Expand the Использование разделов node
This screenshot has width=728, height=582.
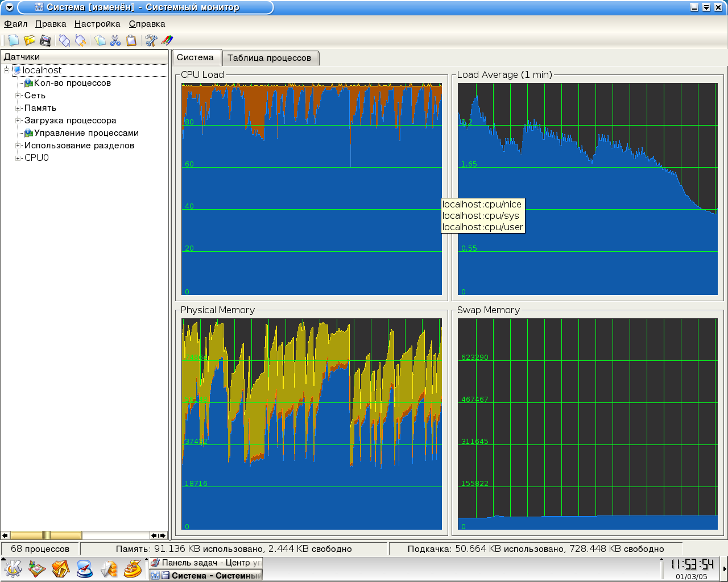point(19,145)
